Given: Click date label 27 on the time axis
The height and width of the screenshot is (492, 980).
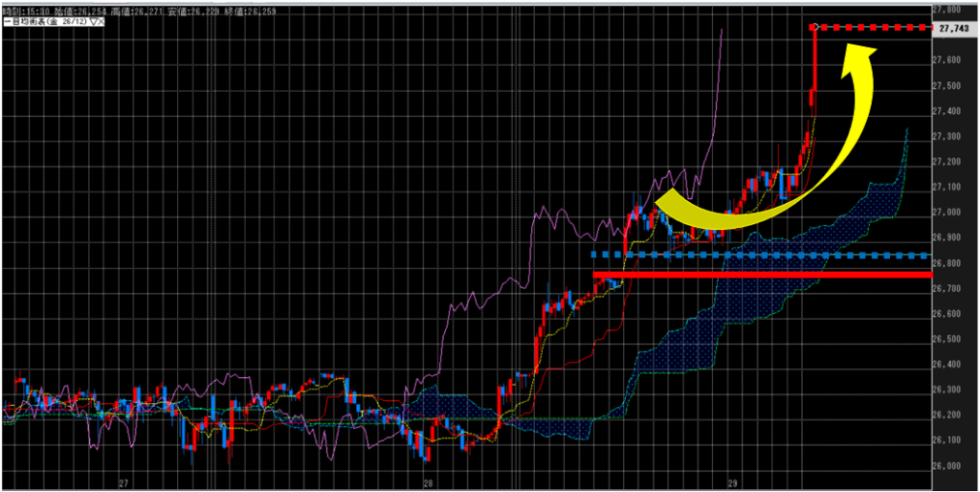Looking at the screenshot, I should pyautogui.click(x=123, y=483).
